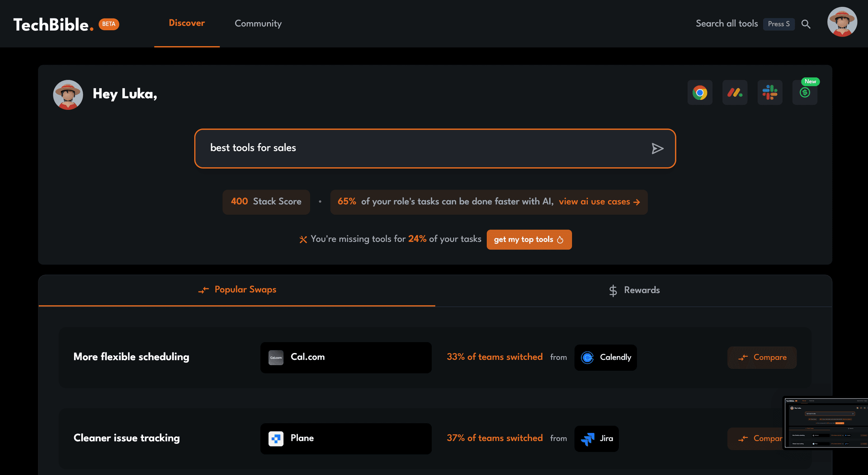Image resolution: width=868 pixels, height=475 pixels.
Task: Click the Hey Luka greeting
Action: [x=125, y=94]
